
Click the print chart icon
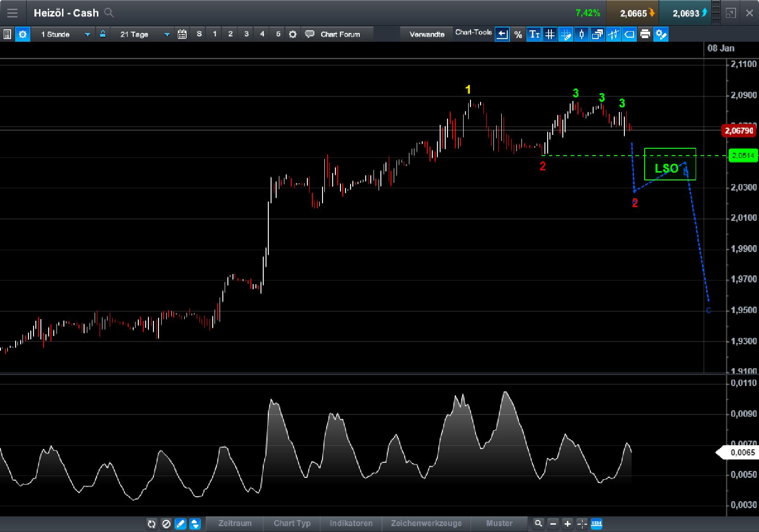click(645, 34)
